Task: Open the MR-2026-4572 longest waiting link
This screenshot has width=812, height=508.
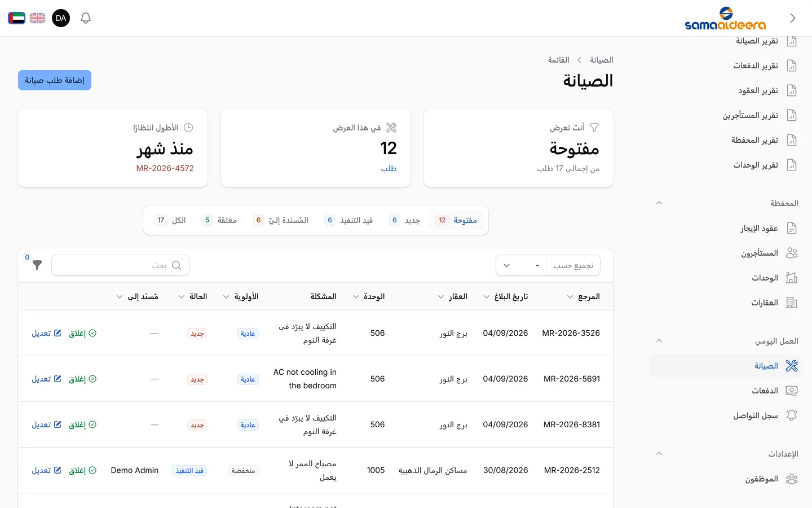Action: coord(165,168)
